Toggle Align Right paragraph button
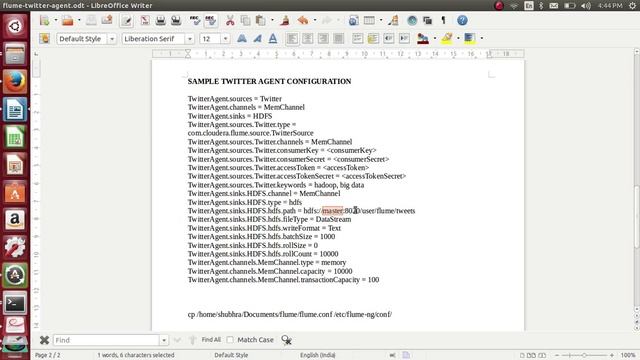Image resolution: width=640 pixels, height=360 pixels. tap(323, 39)
